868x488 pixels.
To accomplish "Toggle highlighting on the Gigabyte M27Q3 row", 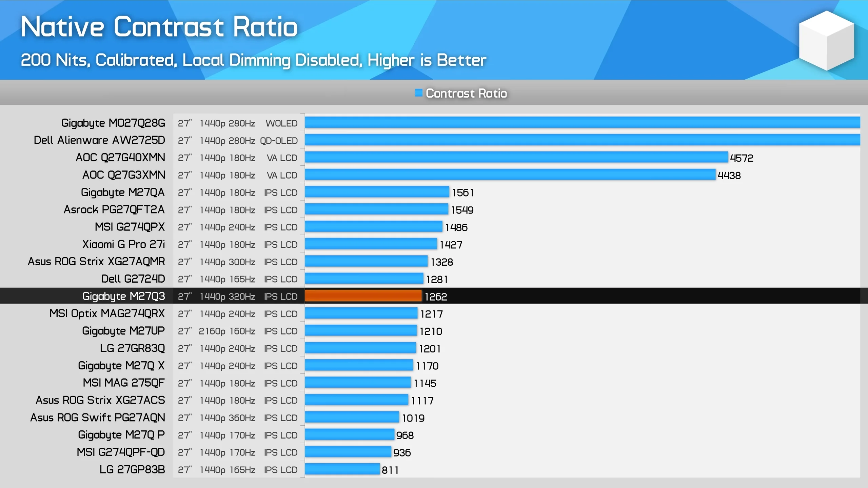I will 123,296.
